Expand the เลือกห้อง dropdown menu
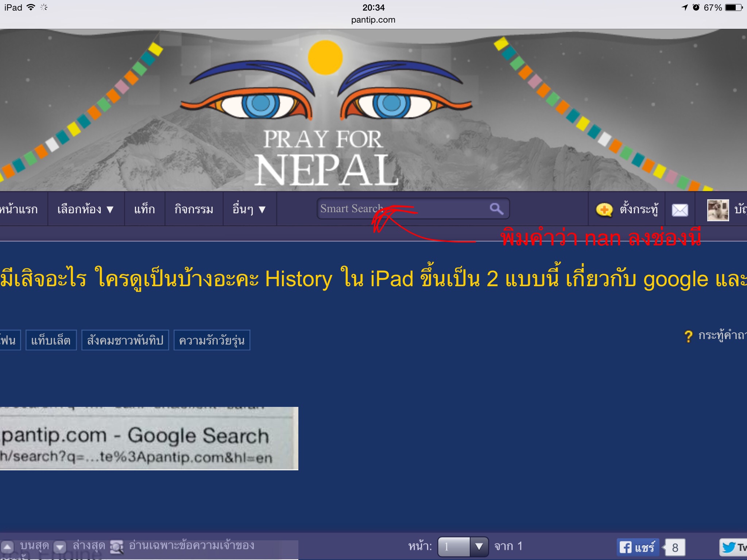 click(x=86, y=209)
